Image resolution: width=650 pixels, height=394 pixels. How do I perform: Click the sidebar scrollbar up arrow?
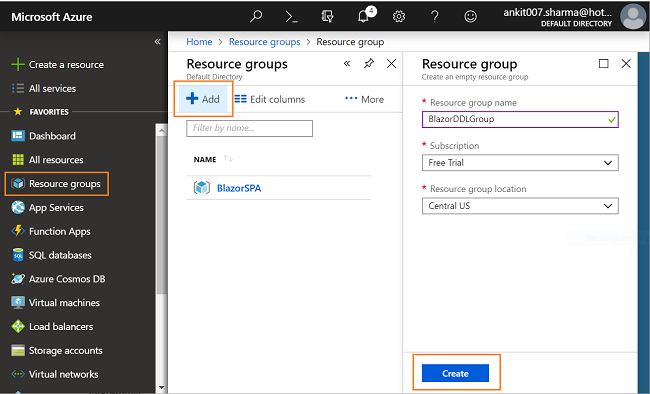click(162, 130)
